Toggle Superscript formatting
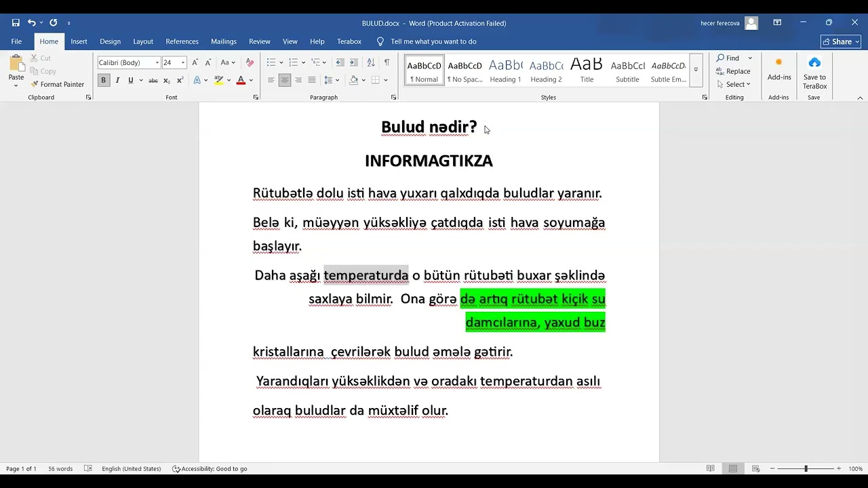Screen dimensions: 868x488 180,80
